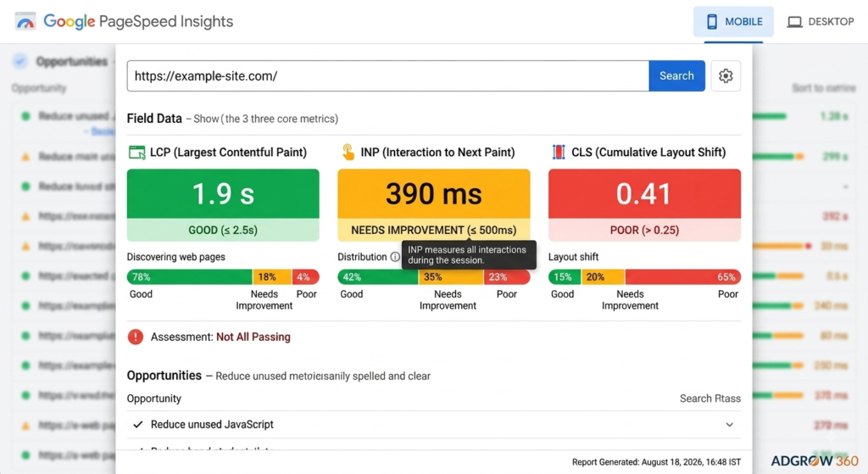868x474 pixels.
Task: Click LCP (Largest Contentful Paint) title
Action: click(x=228, y=153)
